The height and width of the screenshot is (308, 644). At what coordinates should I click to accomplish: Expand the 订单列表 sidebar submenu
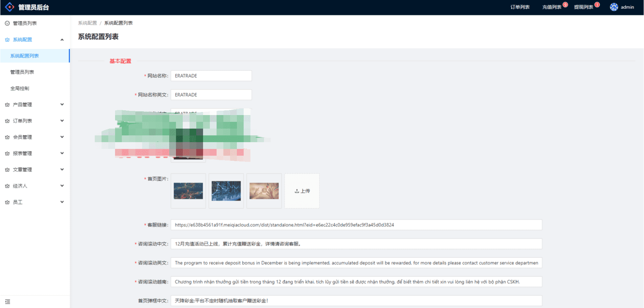click(62, 121)
